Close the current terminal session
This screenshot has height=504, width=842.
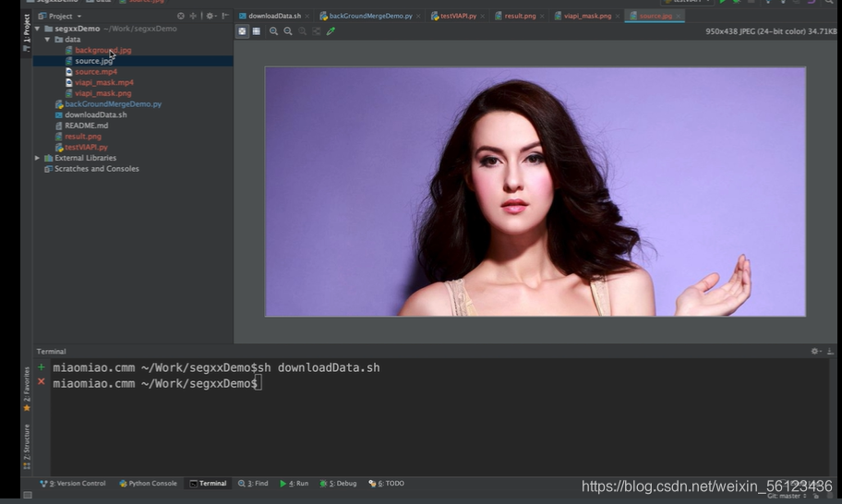click(42, 381)
